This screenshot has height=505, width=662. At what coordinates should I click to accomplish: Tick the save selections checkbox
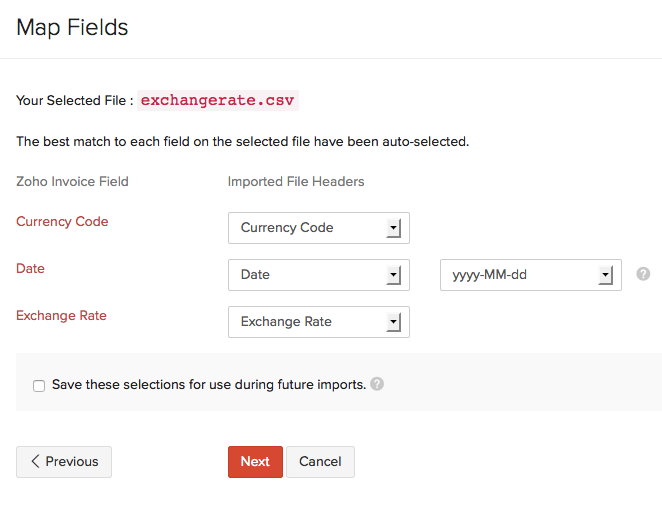[x=39, y=385]
